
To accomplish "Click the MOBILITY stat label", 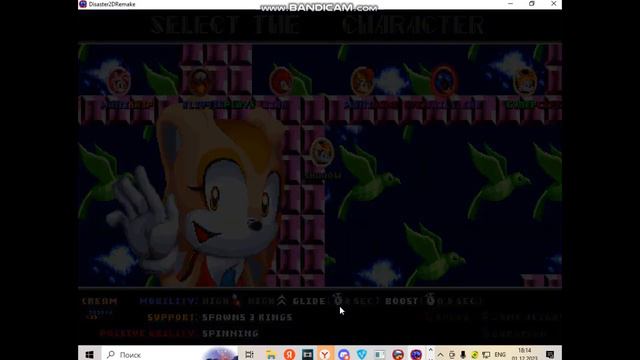I will click(169, 301).
